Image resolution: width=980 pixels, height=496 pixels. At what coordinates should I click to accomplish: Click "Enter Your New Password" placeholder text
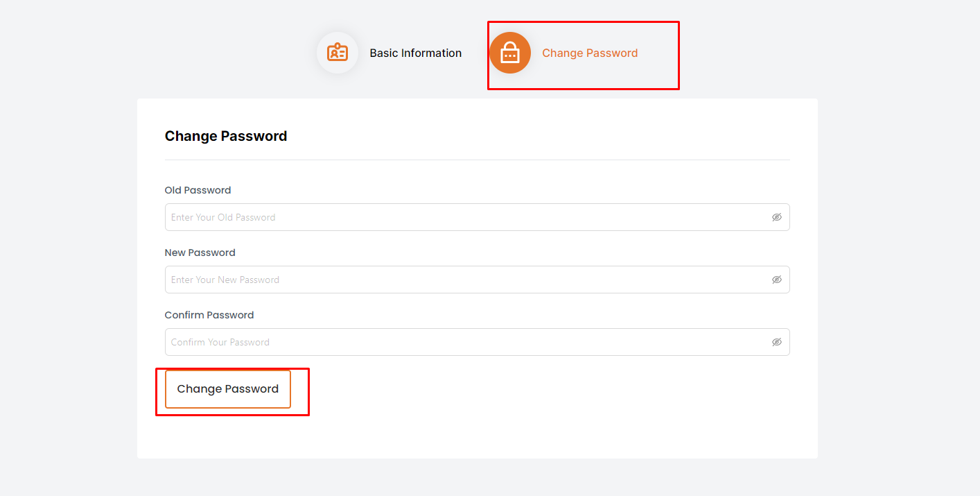click(225, 280)
